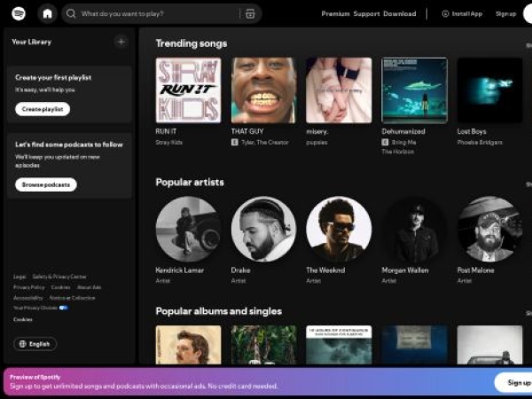
Task: Open the Browse icon in search bar
Action: point(250,13)
